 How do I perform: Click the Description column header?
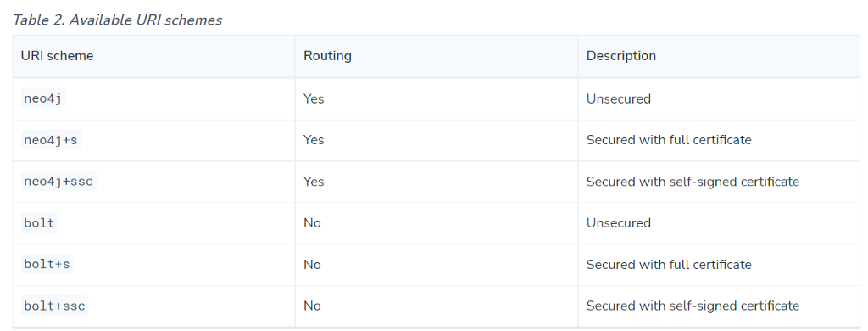pos(621,56)
